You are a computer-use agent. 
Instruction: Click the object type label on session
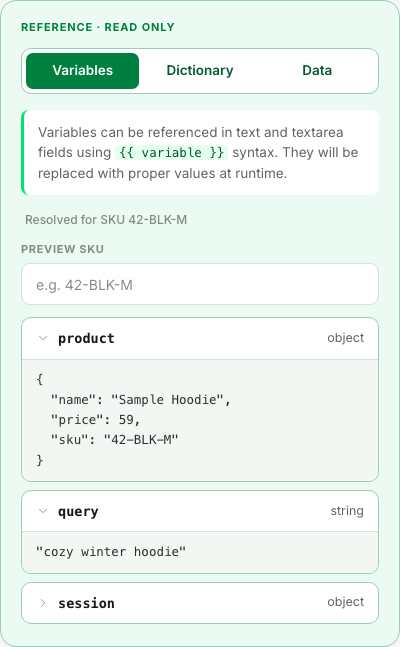coord(346,602)
